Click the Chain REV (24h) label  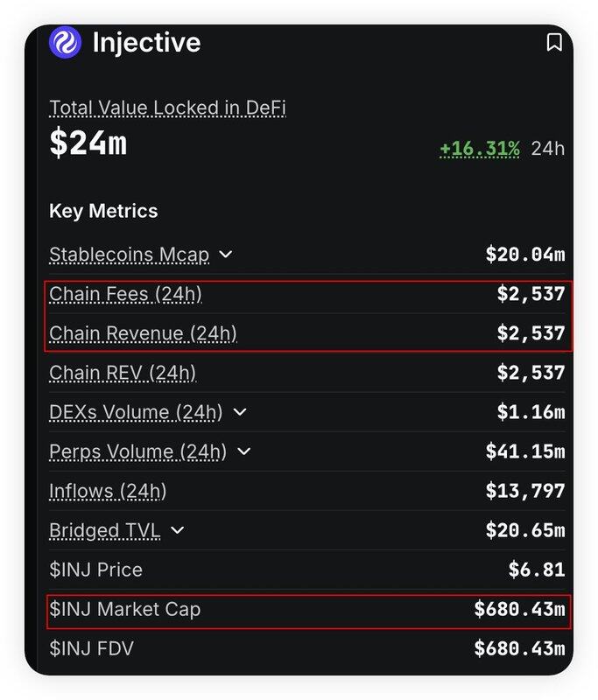123,373
